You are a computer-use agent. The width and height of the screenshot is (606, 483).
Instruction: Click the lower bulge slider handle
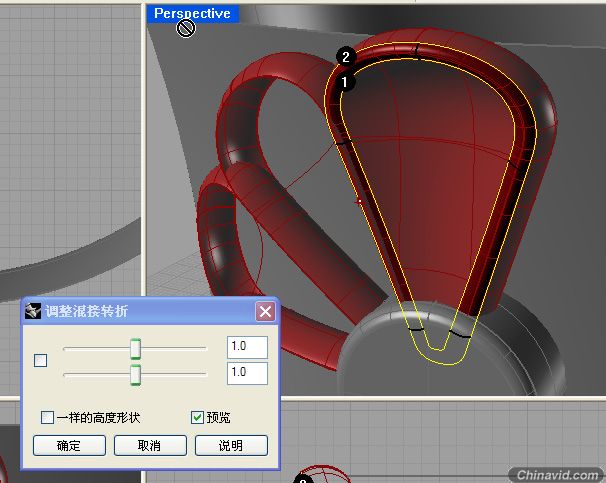135,374
